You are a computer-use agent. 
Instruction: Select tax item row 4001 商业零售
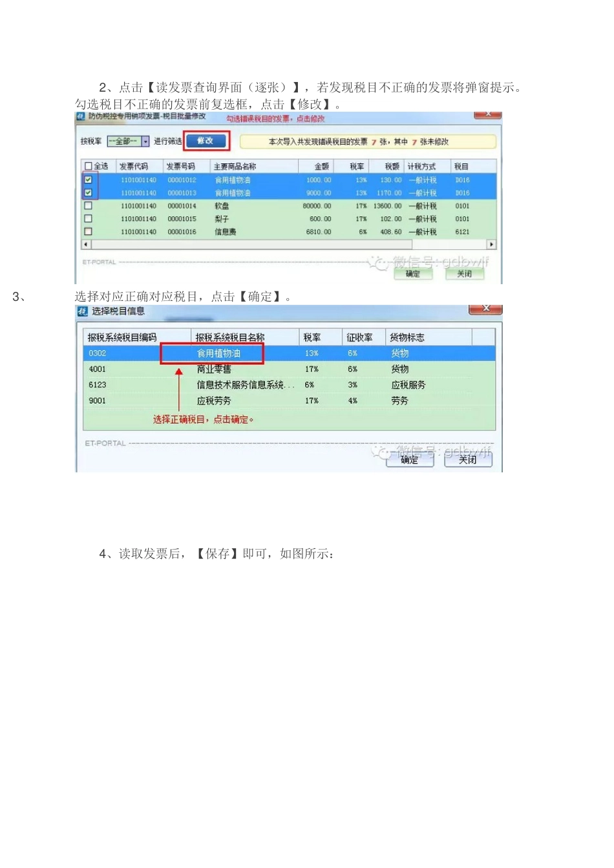(289, 369)
